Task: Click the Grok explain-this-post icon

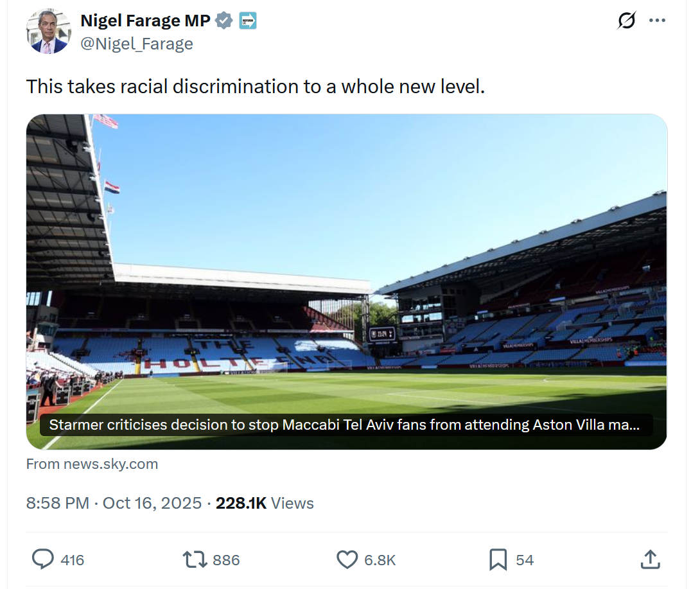Action: (626, 21)
